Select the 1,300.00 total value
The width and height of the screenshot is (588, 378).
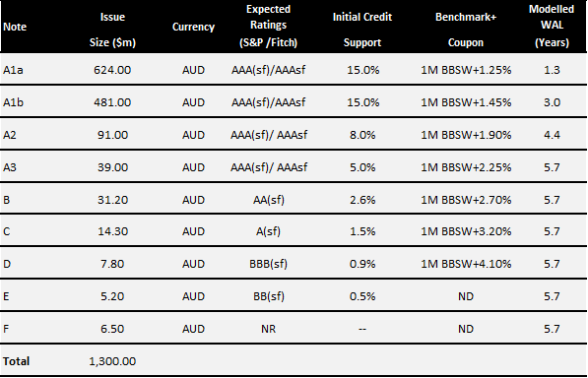coord(112,361)
